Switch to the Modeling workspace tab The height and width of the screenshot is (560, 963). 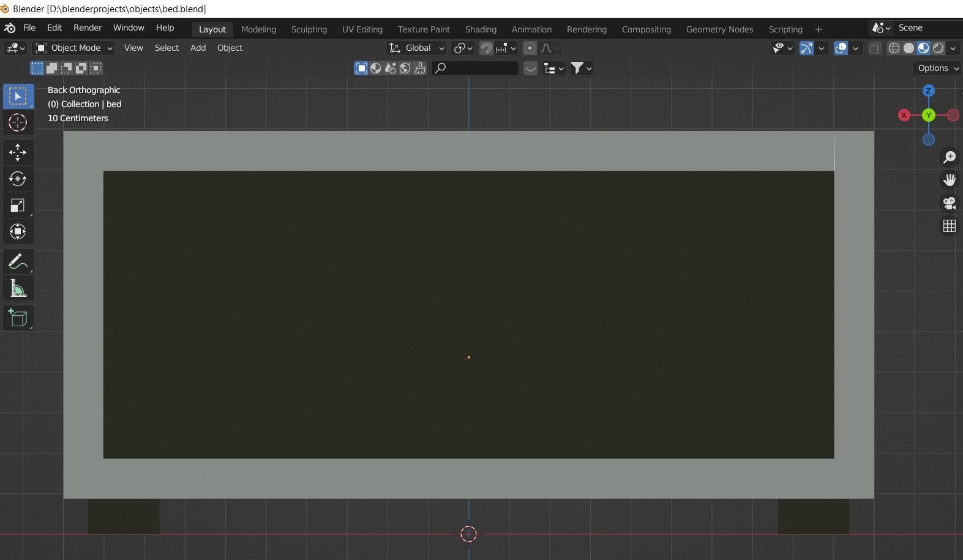click(258, 29)
